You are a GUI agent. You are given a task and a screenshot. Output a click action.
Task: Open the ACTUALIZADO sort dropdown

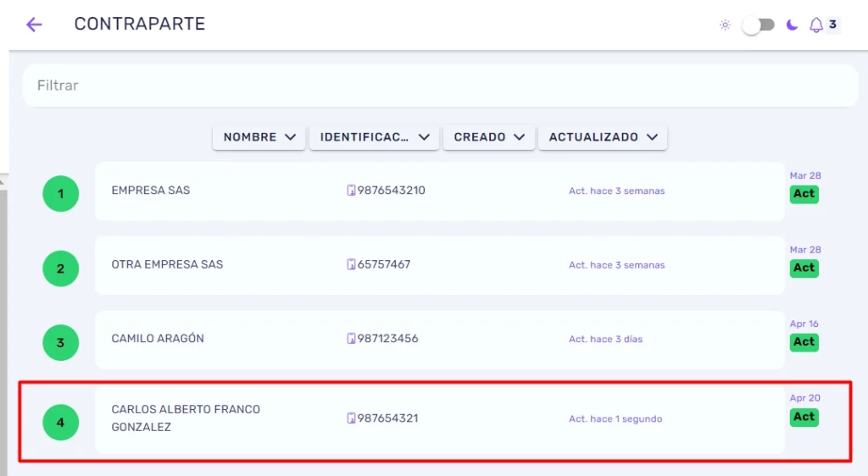(x=603, y=137)
